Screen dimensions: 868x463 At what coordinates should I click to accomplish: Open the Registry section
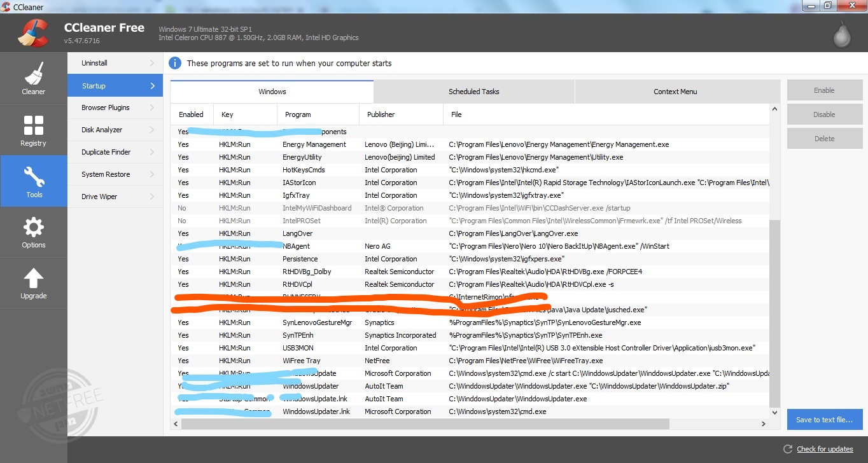click(x=33, y=130)
